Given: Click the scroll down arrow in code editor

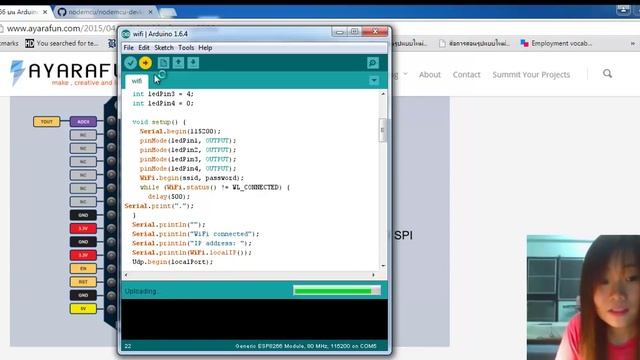Looking at the screenshot, I should (x=383, y=266).
